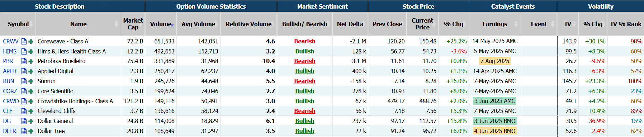Click the Bearish link for Petrobras Brasileiro
This screenshot has height=137, width=644.
click(304, 61)
